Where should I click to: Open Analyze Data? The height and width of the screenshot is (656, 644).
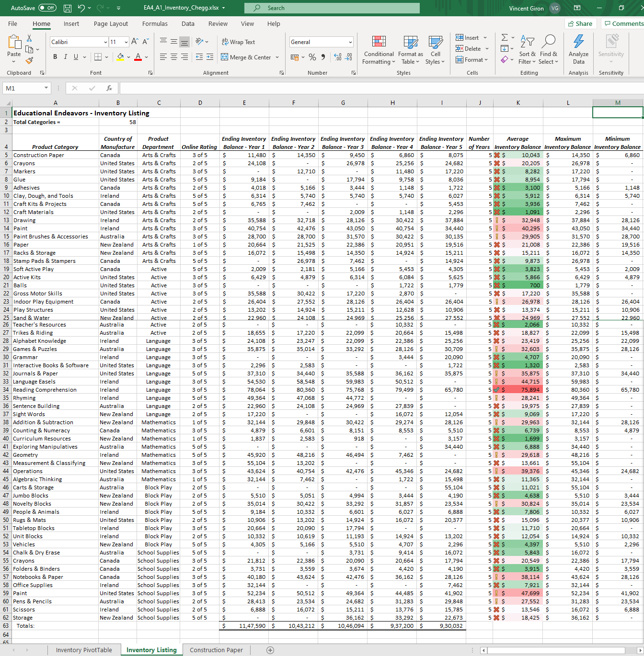[x=579, y=50]
